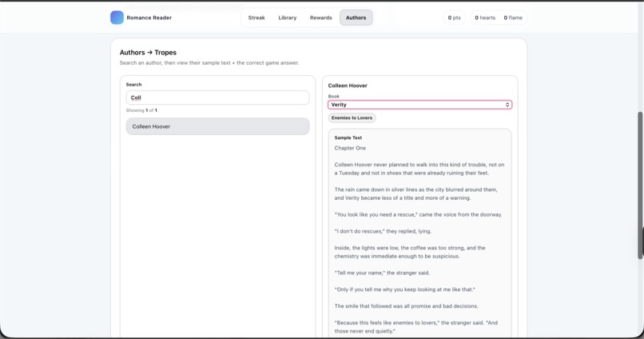Click the 0 pts counter
This screenshot has width=644, height=339.
pos(455,18)
